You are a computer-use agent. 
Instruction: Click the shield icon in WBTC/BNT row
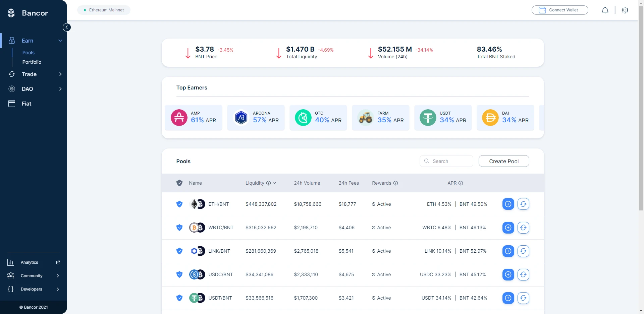[x=179, y=228]
